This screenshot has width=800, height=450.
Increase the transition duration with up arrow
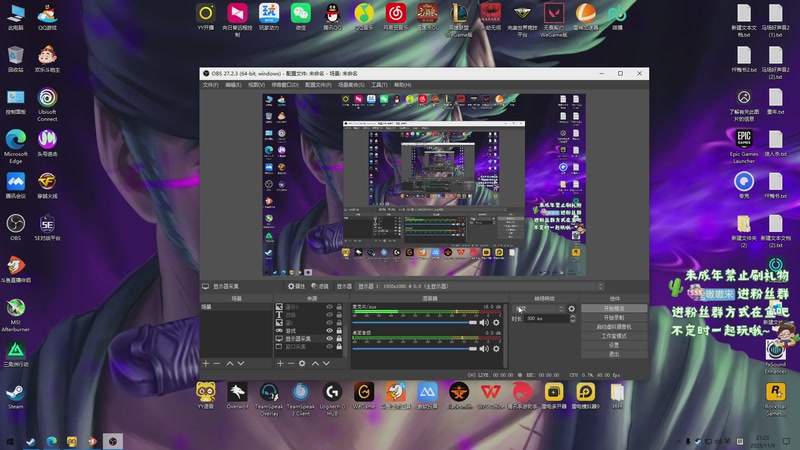click(x=572, y=316)
